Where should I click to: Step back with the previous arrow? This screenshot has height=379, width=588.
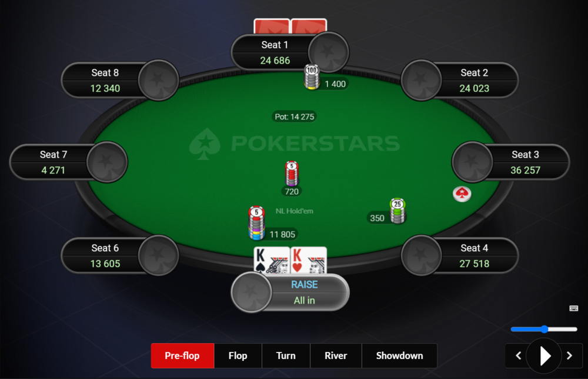tap(518, 355)
